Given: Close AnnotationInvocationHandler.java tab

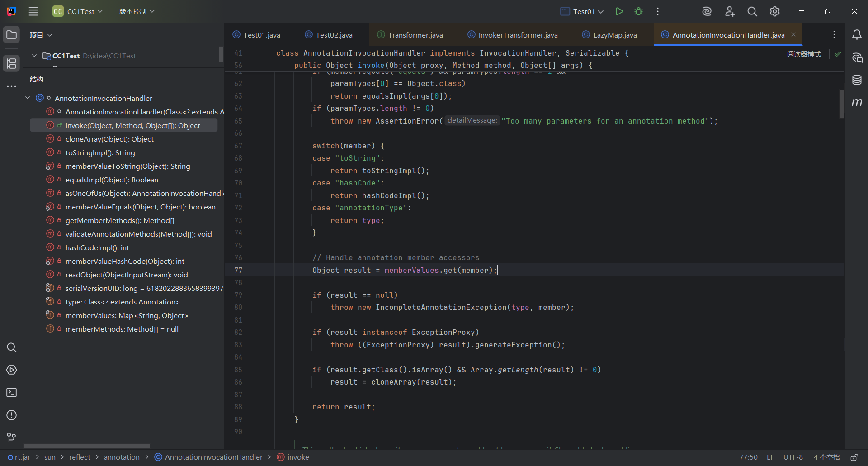Looking at the screenshot, I should pyautogui.click(x=793, y=34).
